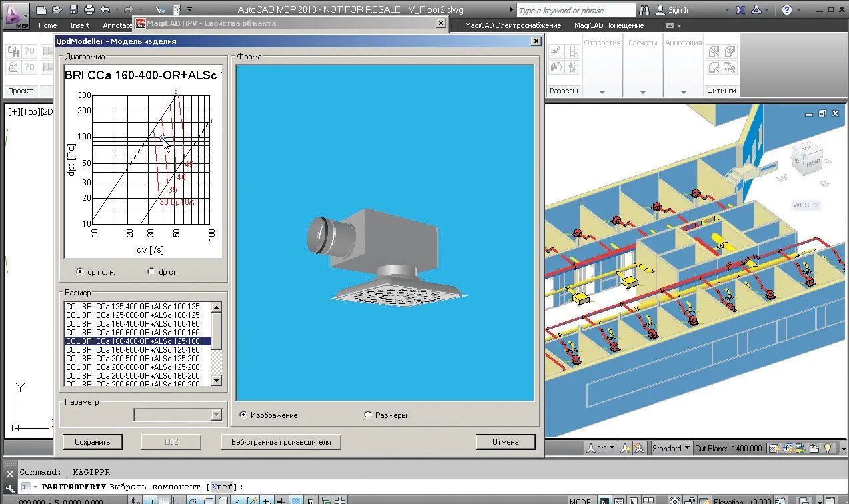Open the Home ribbon tab

[x=48, y=25]
